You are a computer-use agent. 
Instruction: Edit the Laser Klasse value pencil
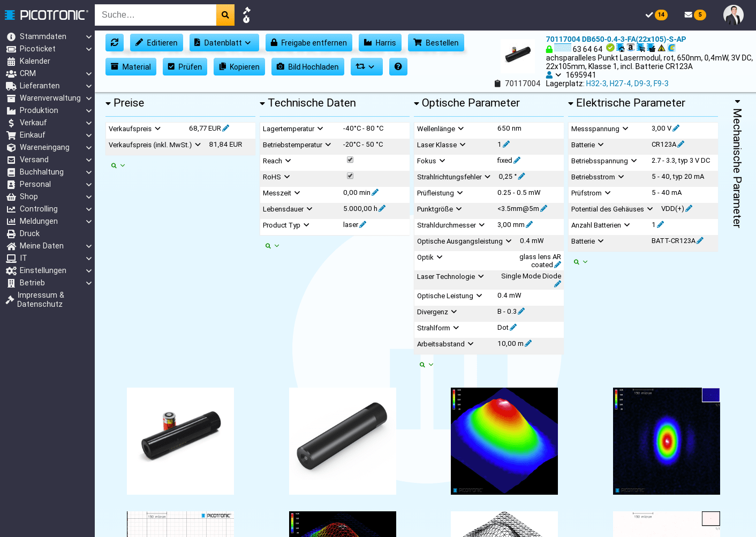(506, 144)
